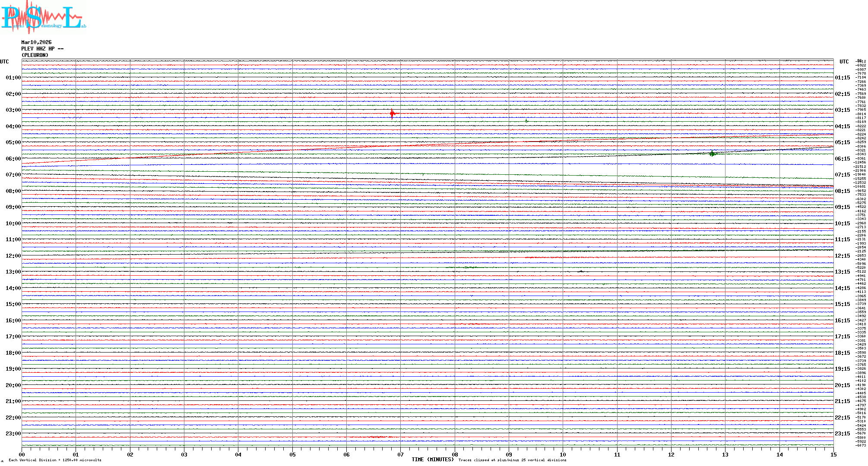
Task: Click the 16:15 right time label
Action: point(842,321)
